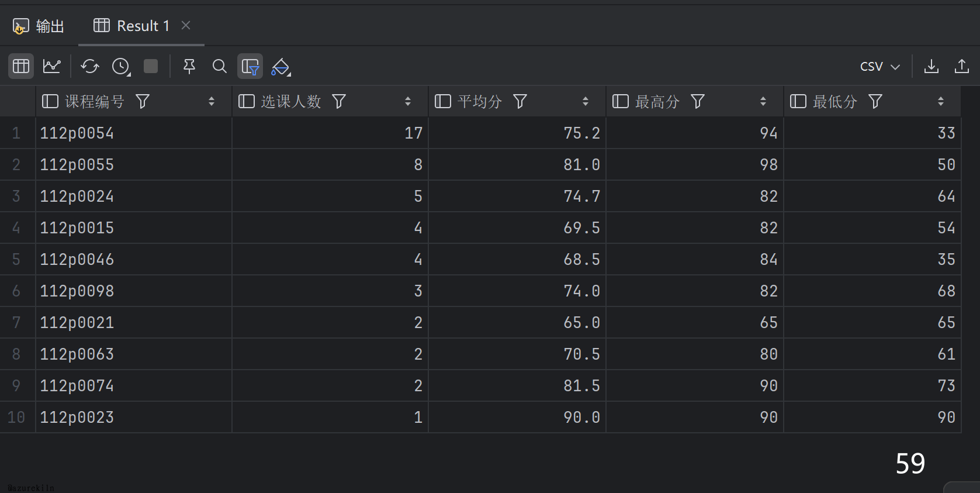Export data with download icon
The width and height of the screenshot is (980, 493).
pos(931,66)
